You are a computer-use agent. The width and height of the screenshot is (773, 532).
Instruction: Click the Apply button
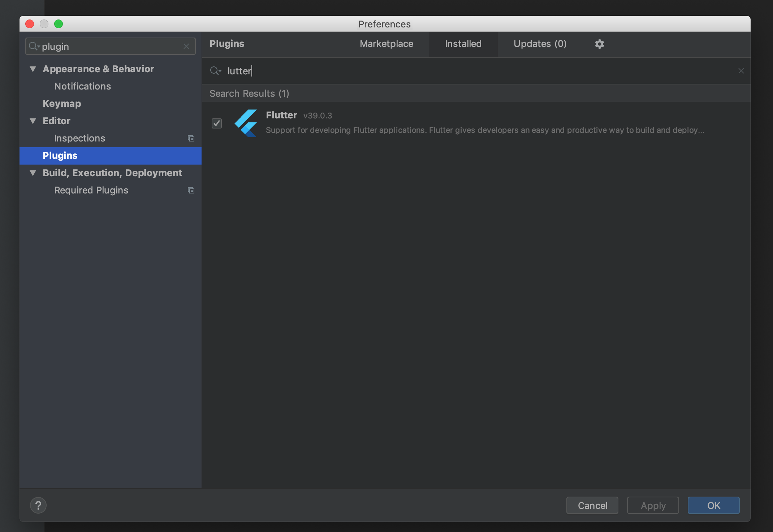[x=653, y=505]
